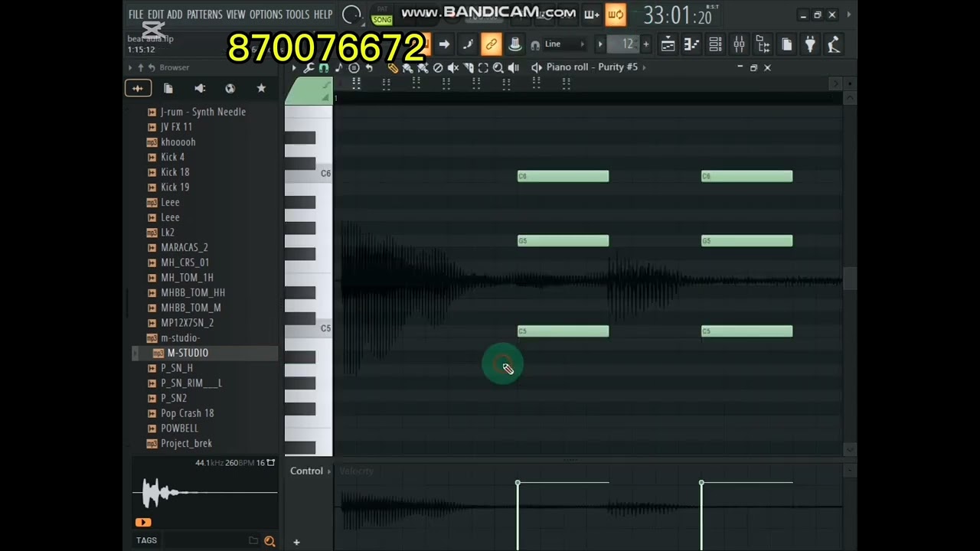Select the pencil draw tool
Image resolution: width=980 pixels, height=551 pixels.
coord(393,68)
